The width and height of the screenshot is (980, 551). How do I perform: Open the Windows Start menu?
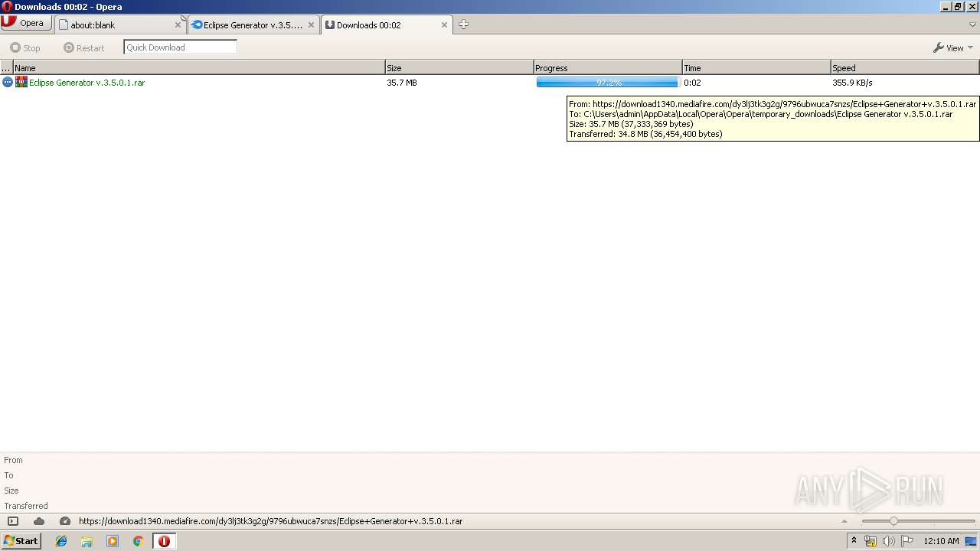tap(21, 540)
